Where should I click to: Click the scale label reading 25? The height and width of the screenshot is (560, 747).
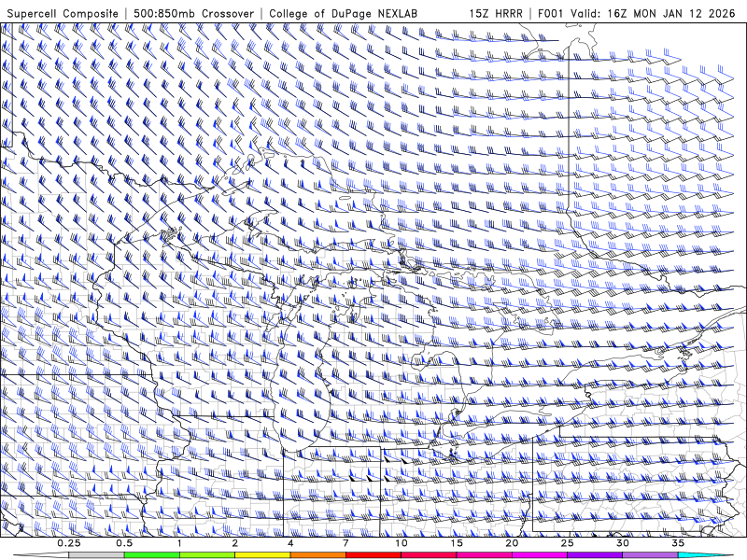point(567,543)
